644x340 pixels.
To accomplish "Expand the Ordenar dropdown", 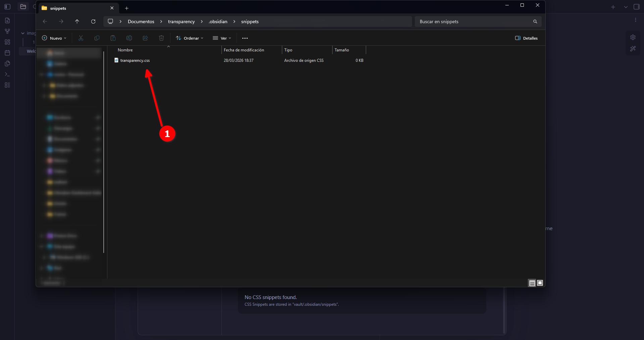I will 190,38.
